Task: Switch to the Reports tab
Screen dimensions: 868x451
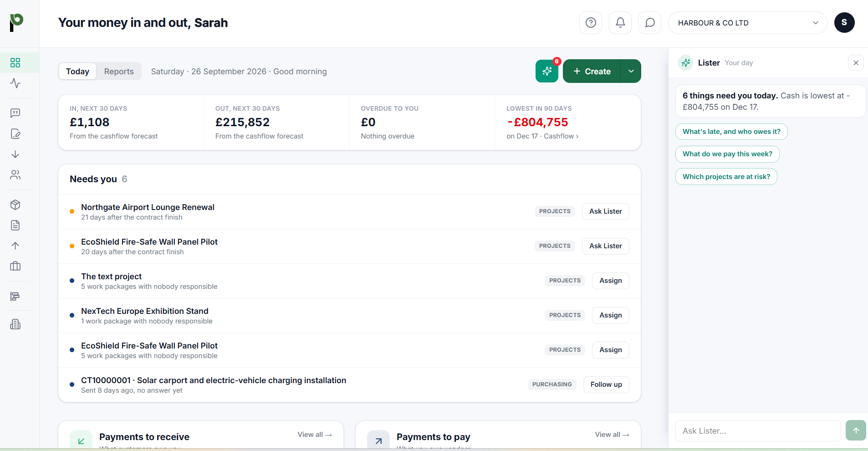Action: [119, 72]
